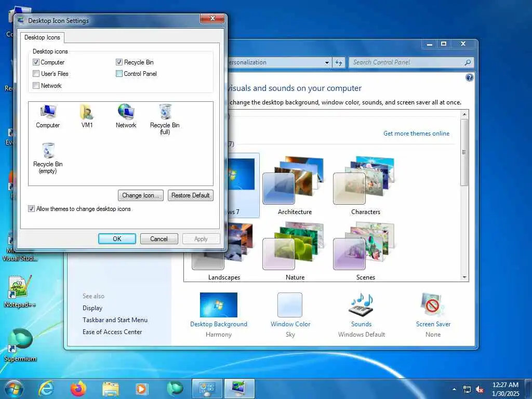Open the Desktop Background link text
The width and height of the screenshot is (532, 399).
pos(219,324)
